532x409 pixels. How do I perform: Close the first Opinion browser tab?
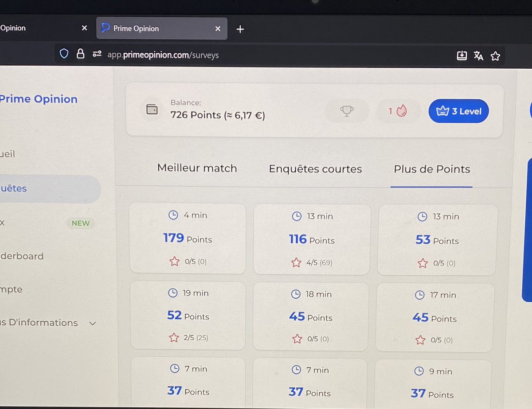click(84, 28)
